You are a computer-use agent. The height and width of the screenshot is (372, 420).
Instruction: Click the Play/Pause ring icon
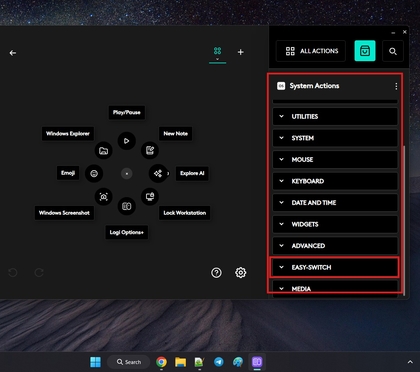(127, 141)
